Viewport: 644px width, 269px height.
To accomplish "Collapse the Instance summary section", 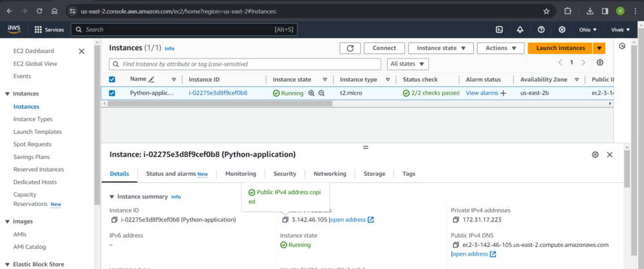I will point(112,197).
